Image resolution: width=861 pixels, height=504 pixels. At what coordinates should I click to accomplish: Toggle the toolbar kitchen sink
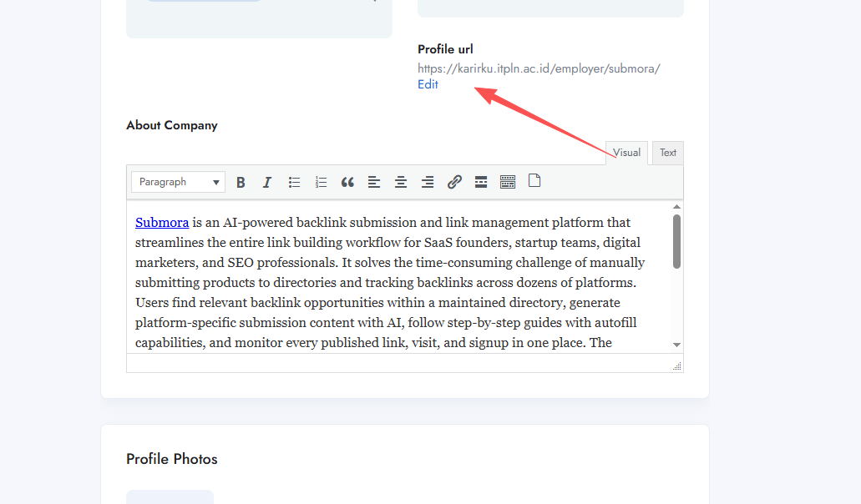pyautogui.click(x=508, y=182)
